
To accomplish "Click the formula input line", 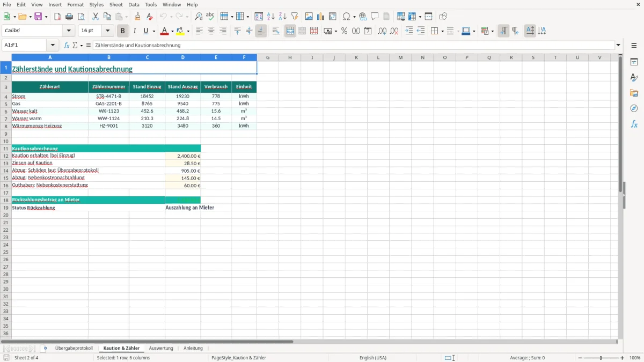I will (x=353, y=46).
